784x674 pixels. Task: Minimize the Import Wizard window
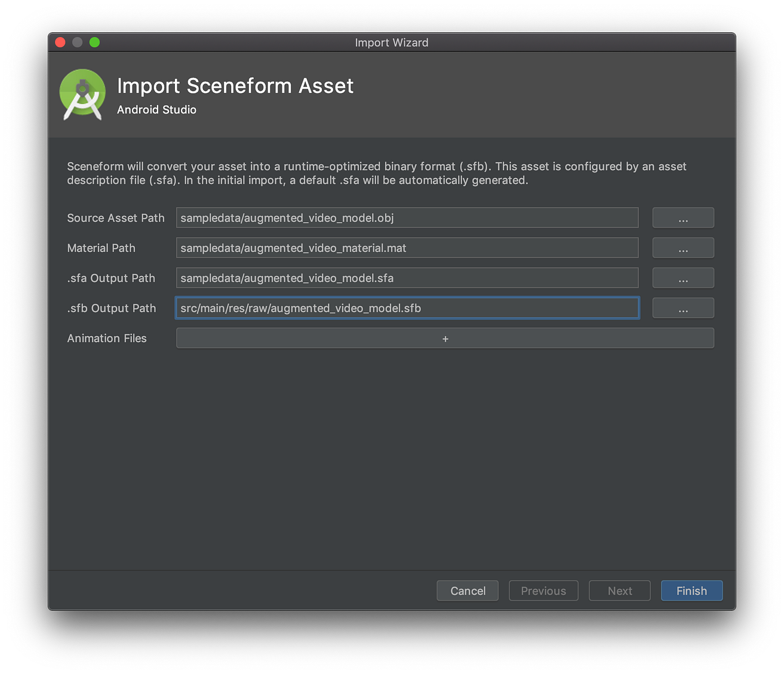pyautogui.click(x=77, y=42)
